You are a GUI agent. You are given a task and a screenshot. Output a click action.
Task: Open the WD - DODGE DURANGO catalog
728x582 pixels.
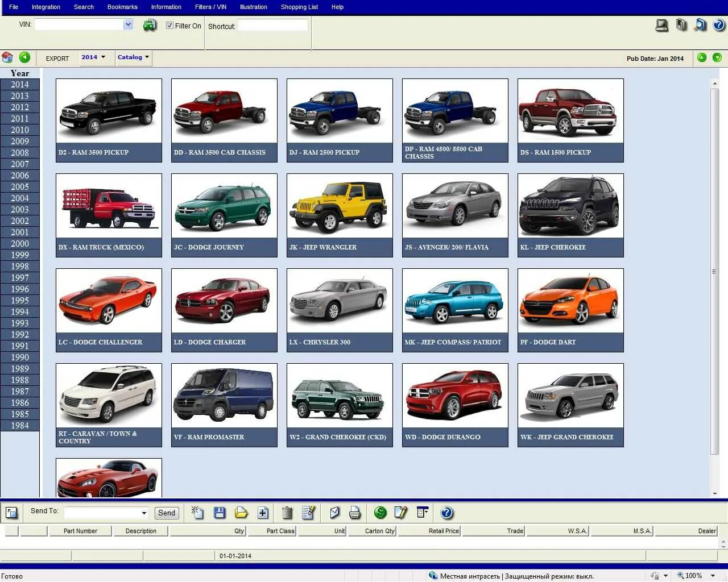coord(455,405)
